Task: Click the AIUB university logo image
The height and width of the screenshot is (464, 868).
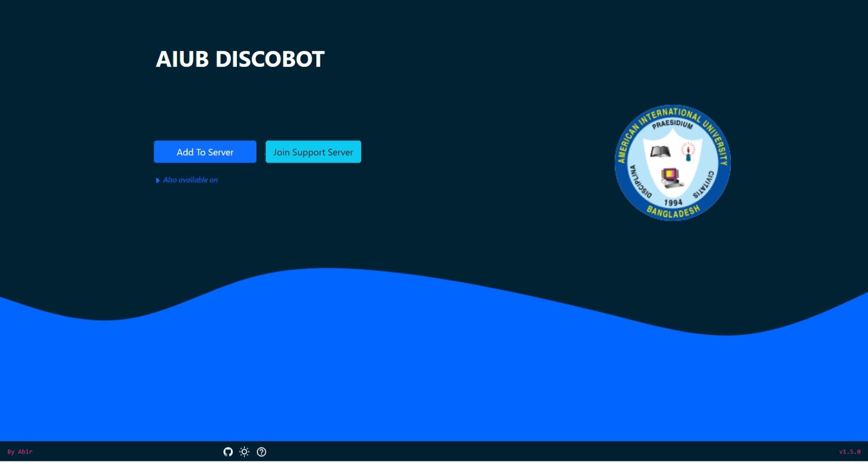Action: tap(672, 163)
